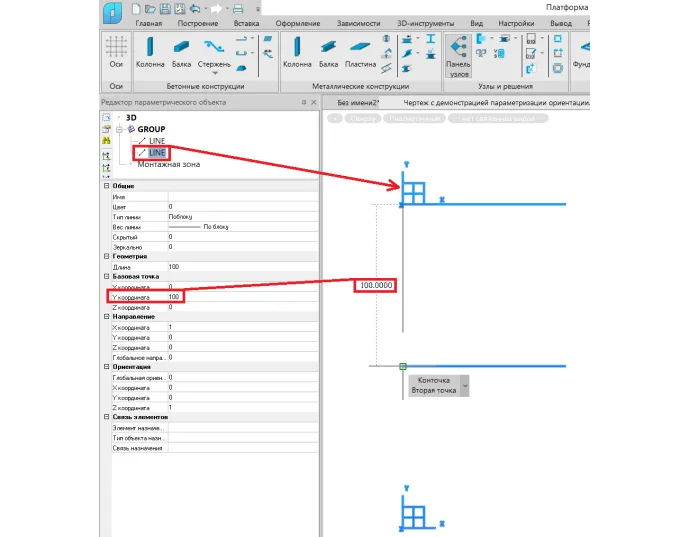Viewport: 688px width, 537px height.
Task: Click the Фундамент tool at ribbon edge
Action: (581, 53)
